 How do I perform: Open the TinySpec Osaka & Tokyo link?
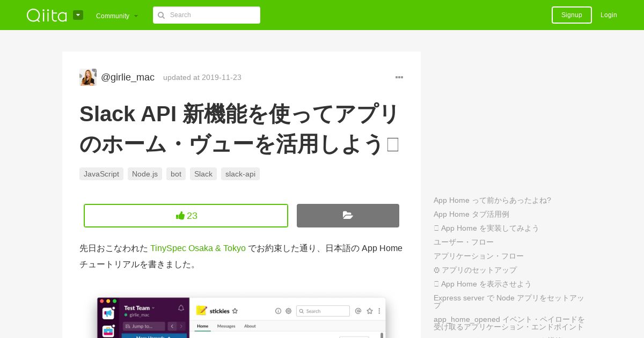(x=198, y=248)
